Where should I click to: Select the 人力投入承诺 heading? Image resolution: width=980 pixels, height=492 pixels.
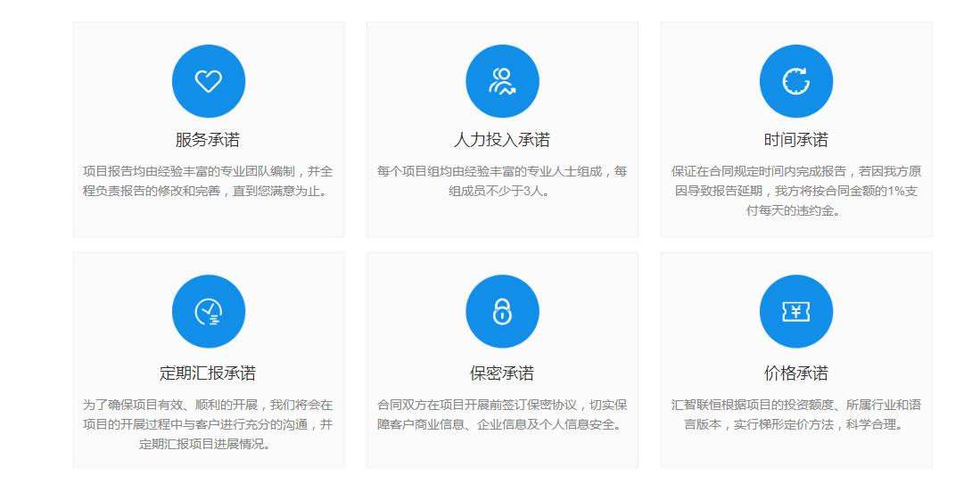[x=502, y=140]
